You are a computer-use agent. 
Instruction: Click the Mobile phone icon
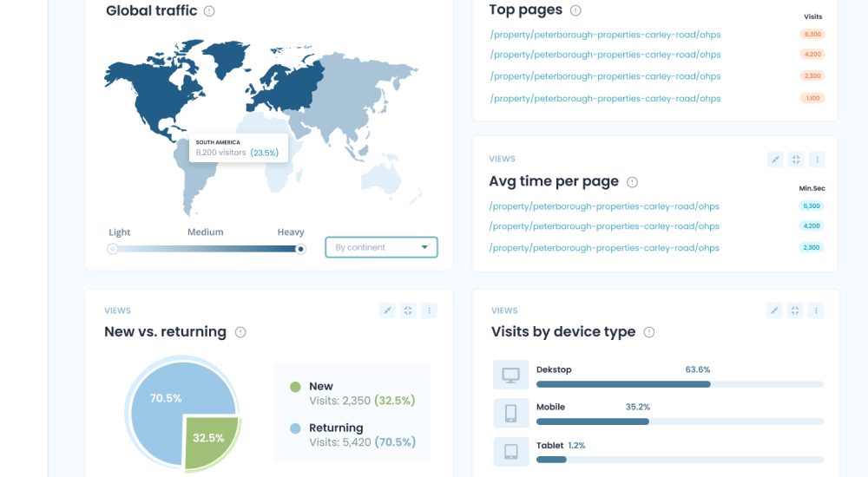(511, 413)
